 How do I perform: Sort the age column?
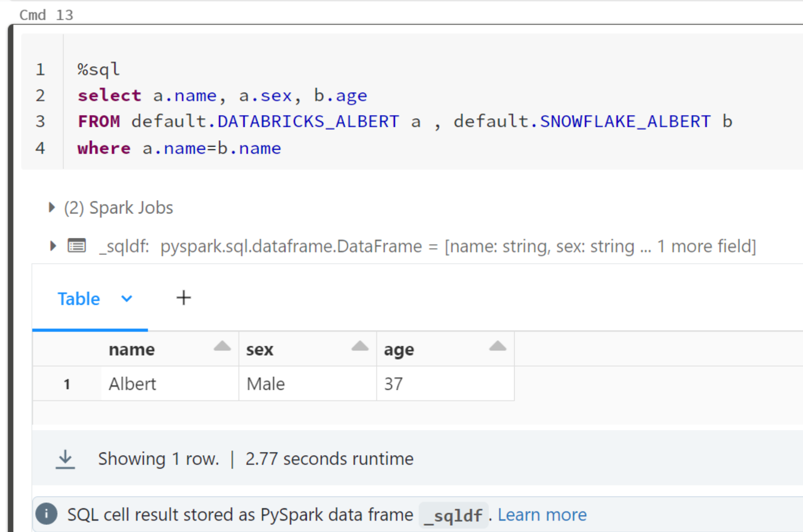[497, 347]
